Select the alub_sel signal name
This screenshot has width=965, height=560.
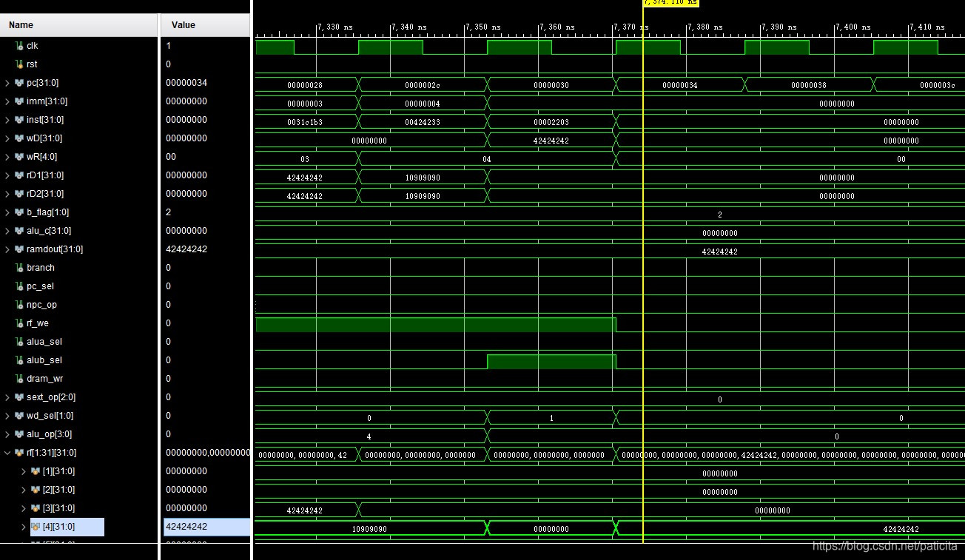(x=44, y=360)
